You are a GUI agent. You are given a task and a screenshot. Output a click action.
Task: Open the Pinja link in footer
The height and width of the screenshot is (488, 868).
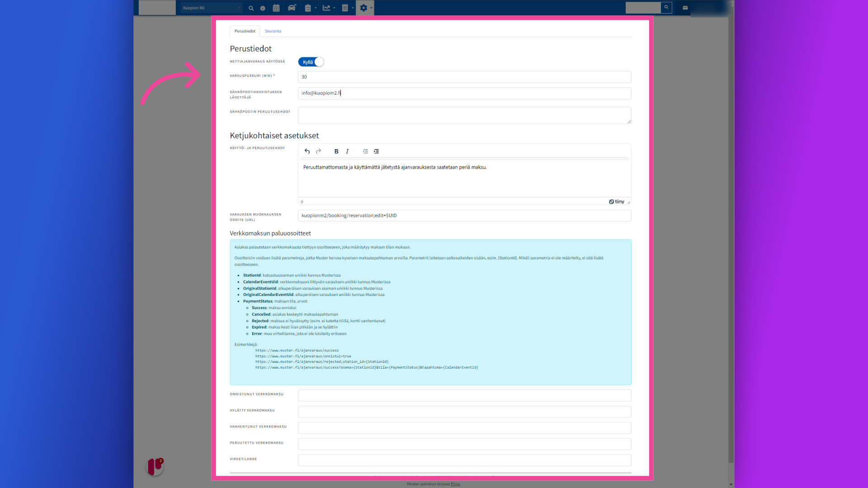click(455, 484)
